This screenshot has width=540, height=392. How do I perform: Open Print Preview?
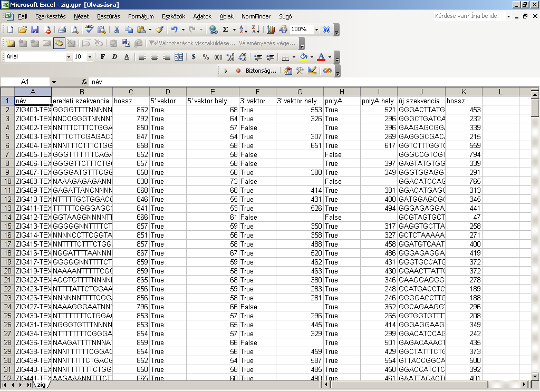(74, 30)
